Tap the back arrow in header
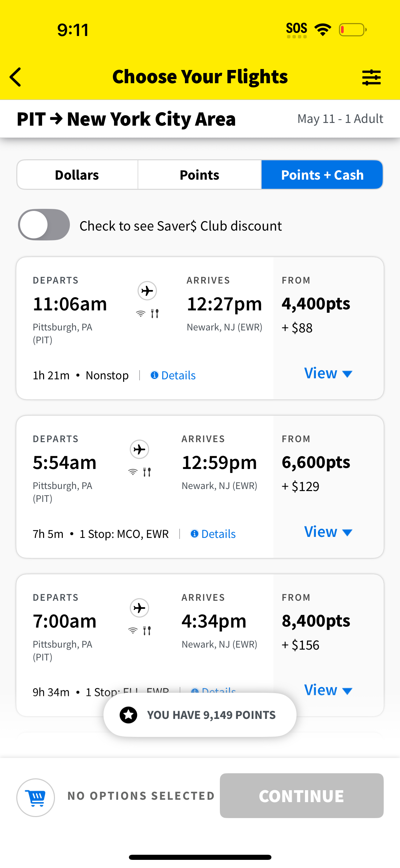This screenshot has width=400, height=868. [x=16, y=77]
